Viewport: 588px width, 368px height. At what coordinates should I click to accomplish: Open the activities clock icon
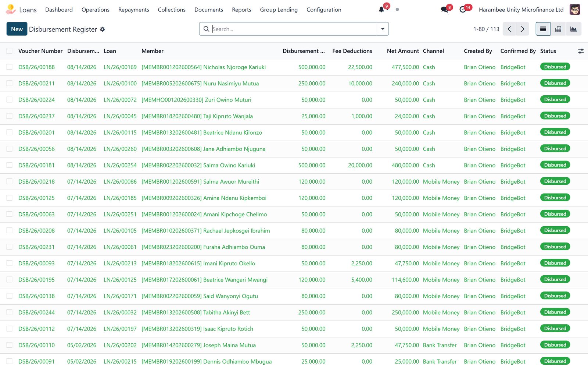[x=463, y=10]
